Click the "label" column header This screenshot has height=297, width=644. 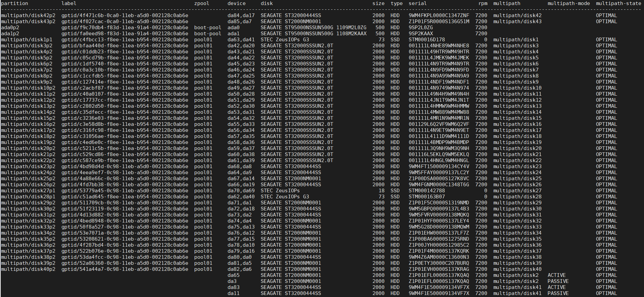click(69, 3)
